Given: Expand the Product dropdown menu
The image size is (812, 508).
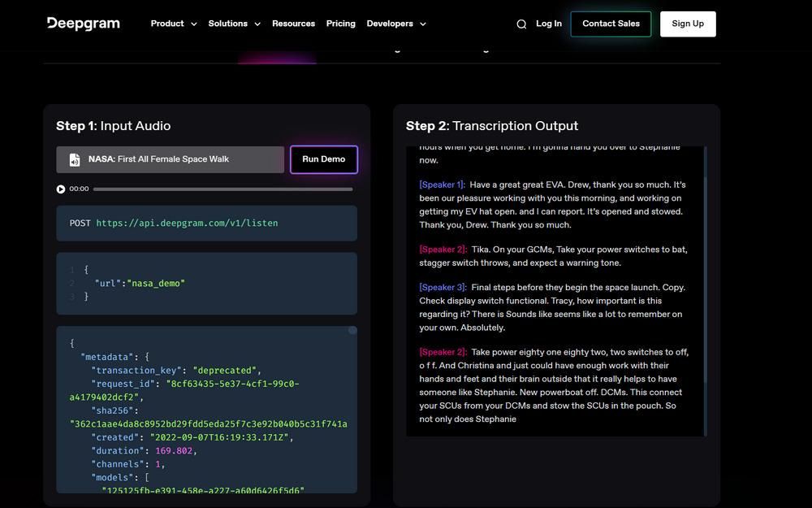Looking at the screenshot, I should [174, 24].
